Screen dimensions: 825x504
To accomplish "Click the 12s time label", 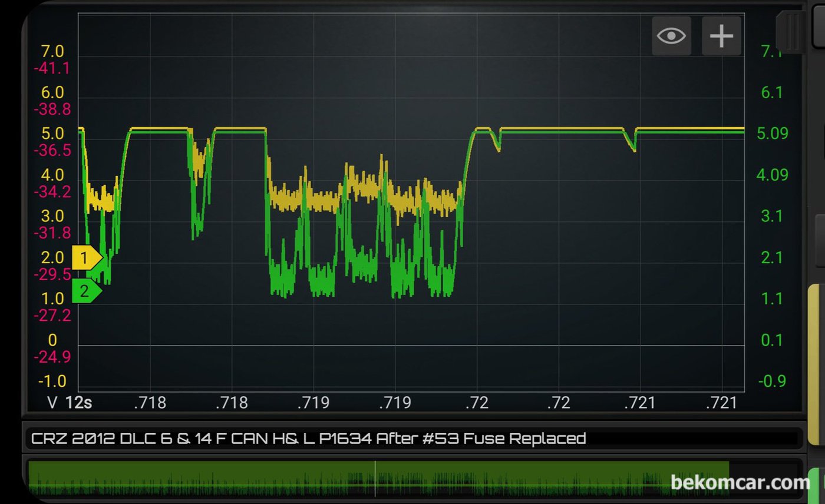I will 78,403.
